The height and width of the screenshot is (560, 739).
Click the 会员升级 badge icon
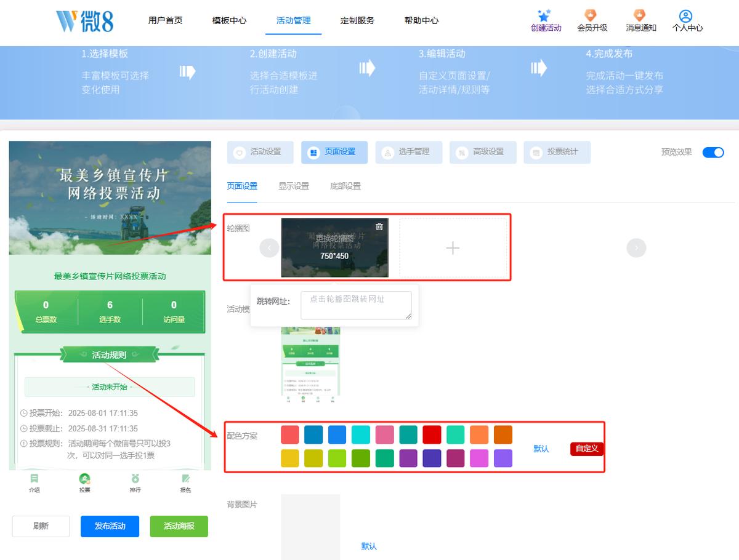click(x=591, y=15)
